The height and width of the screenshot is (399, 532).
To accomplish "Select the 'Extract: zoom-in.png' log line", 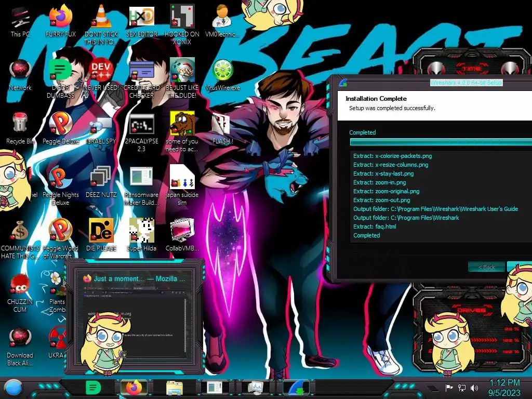I will (379, 182).
